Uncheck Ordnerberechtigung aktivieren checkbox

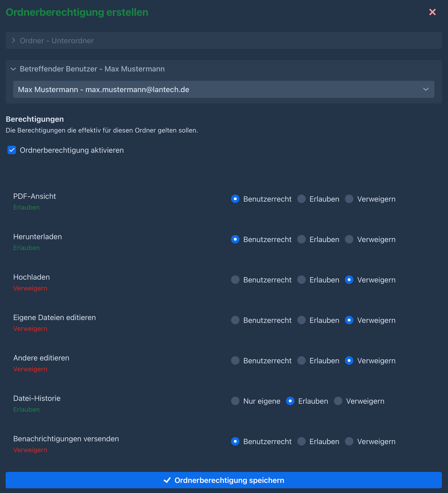point(12,150)
